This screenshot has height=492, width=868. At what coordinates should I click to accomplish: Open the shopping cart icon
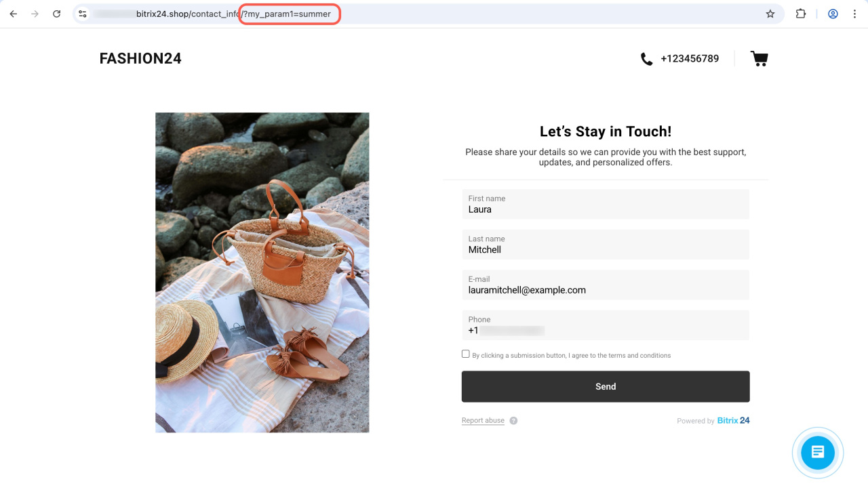[x=759, y=59]
